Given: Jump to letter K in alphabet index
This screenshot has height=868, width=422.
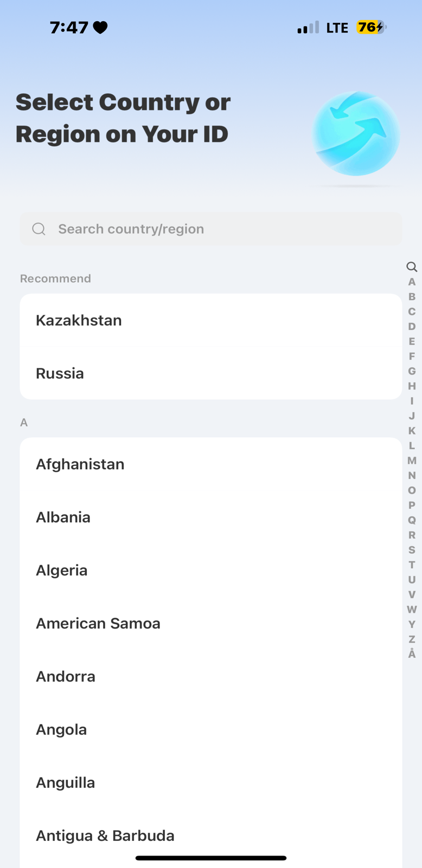Looking at the screenshot, I should [412, 431].
